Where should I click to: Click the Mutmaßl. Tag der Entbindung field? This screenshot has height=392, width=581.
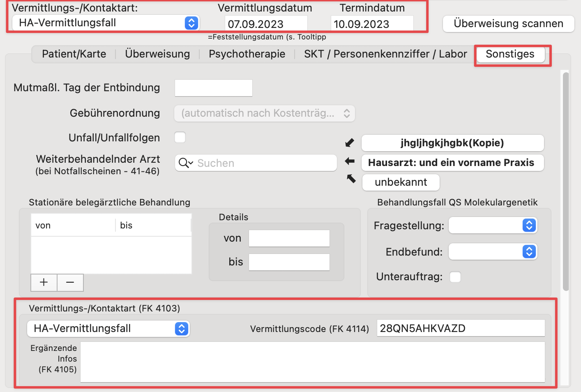point(214,88)
